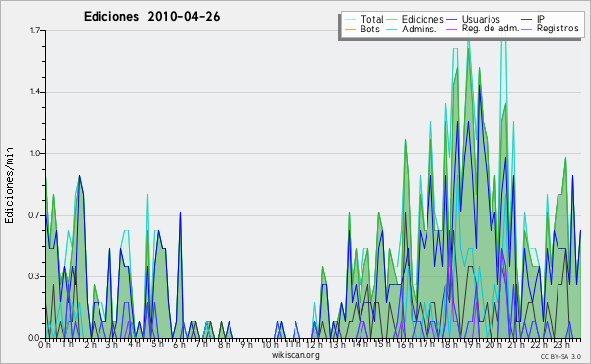Click the 0.7 value on y-axis
This screenshot has height=364, width=591.
pos(34,215)
